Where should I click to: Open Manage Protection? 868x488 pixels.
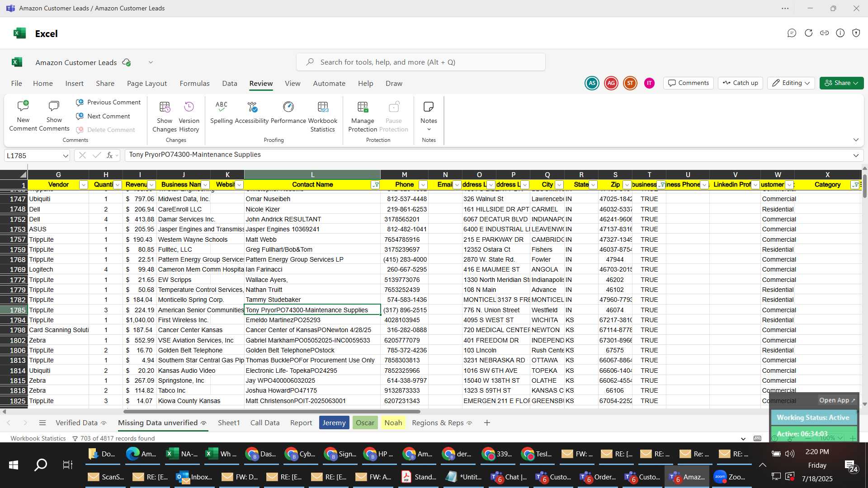[x=363, y=116]
